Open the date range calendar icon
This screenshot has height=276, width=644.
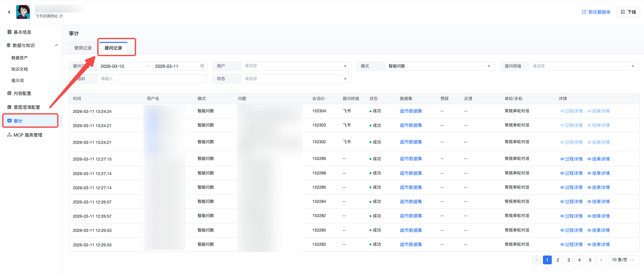tap(202, 66)
